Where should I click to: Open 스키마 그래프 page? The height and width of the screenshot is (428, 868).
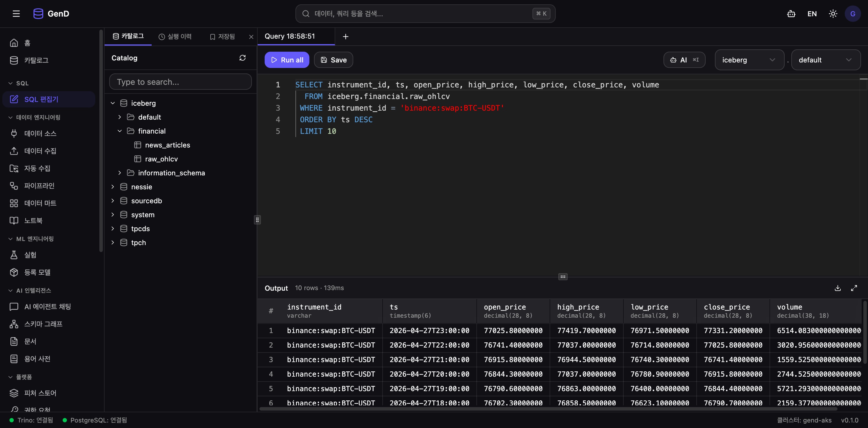click(x=49, y=324)
